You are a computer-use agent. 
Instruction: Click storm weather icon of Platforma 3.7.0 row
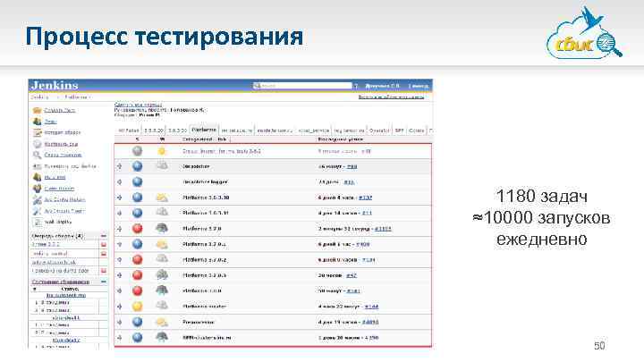point(162,228)
